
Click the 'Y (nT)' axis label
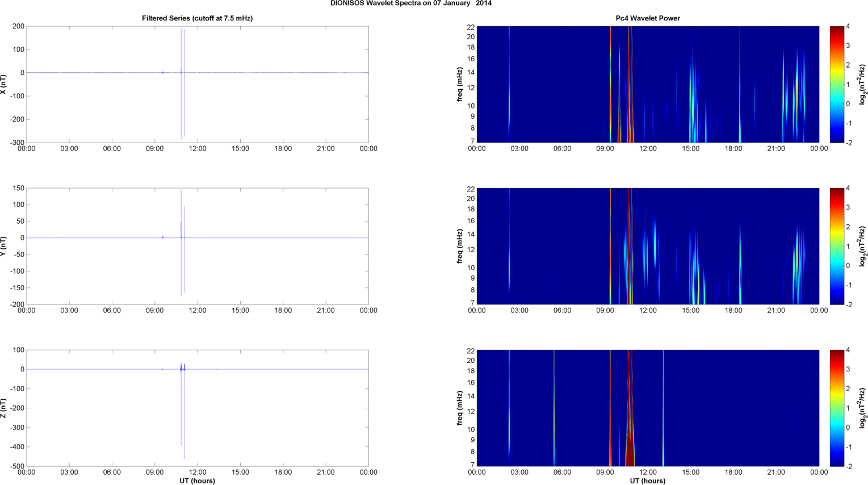4,246
